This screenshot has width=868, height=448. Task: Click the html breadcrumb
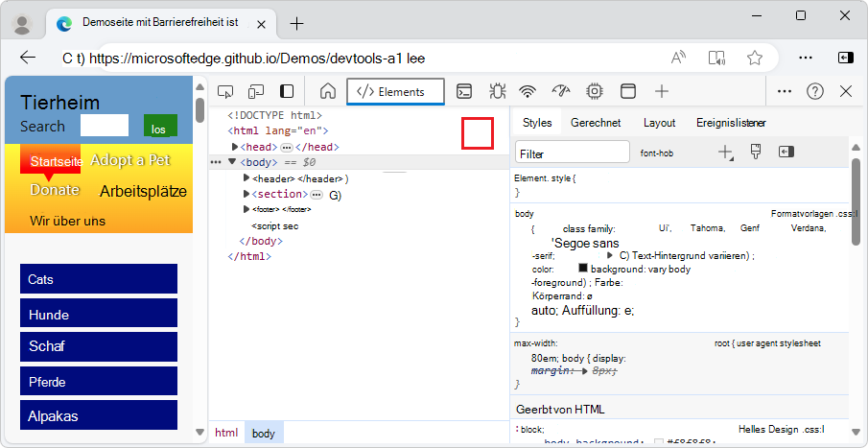[226, 433]
